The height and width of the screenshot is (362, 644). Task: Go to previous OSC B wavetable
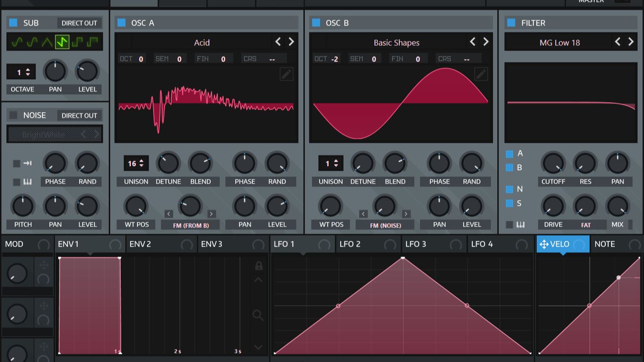[472, 42]
